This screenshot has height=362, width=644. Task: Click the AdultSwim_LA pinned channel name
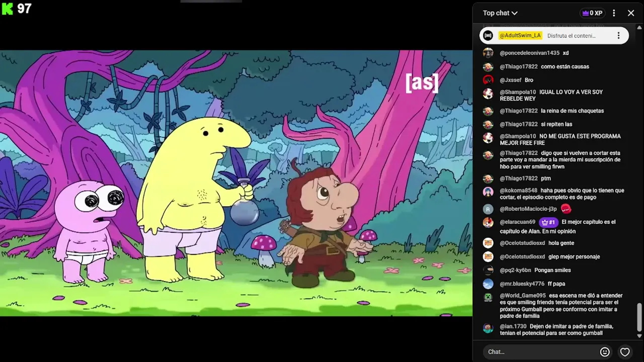click(520, 36)
